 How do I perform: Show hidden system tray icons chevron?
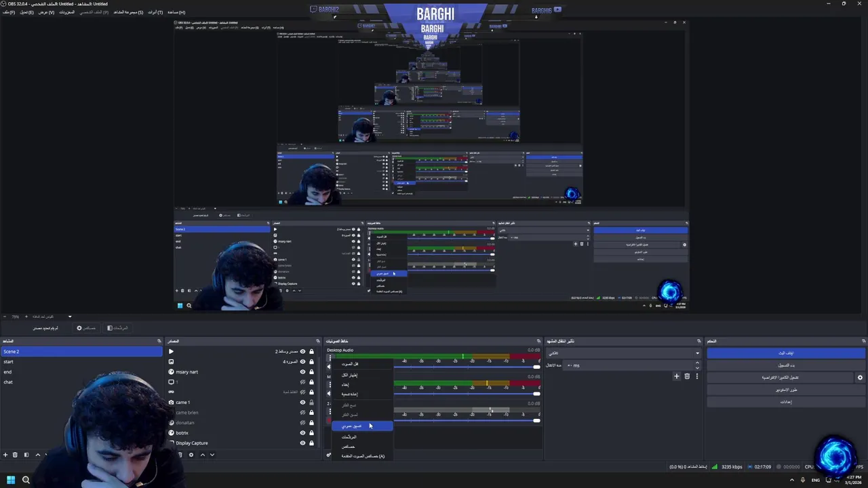[x=792, y=480]
